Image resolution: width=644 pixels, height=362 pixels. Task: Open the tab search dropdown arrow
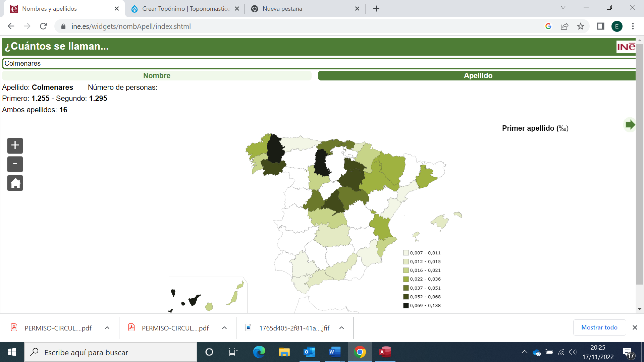[563, 8]
